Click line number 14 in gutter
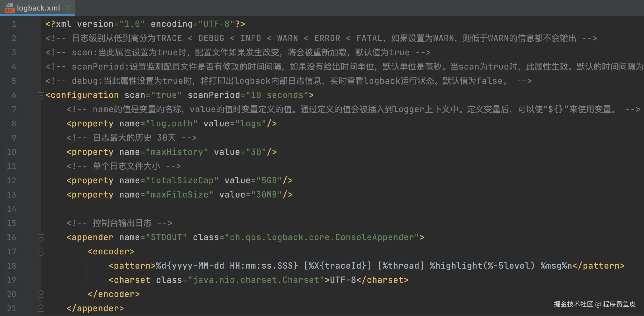This screenshot has width=644, height=316. [12, 209]
